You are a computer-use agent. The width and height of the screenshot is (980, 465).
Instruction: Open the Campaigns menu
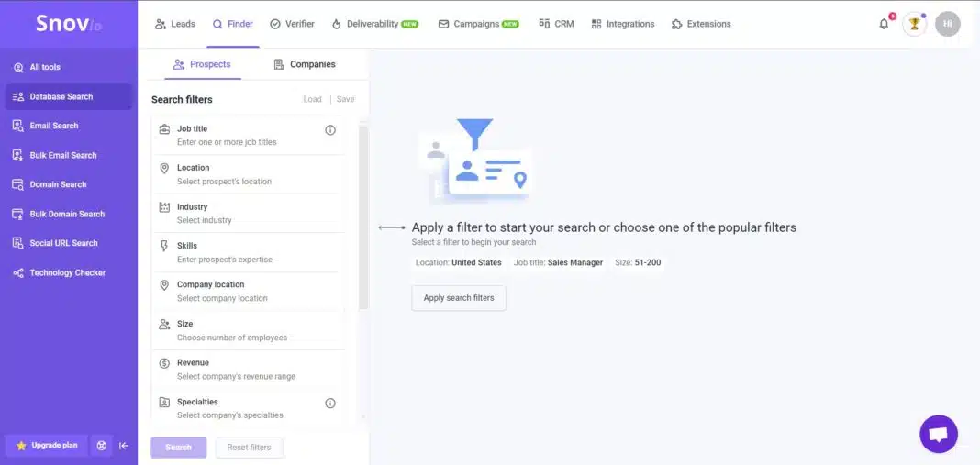click(x=478, y=24)
